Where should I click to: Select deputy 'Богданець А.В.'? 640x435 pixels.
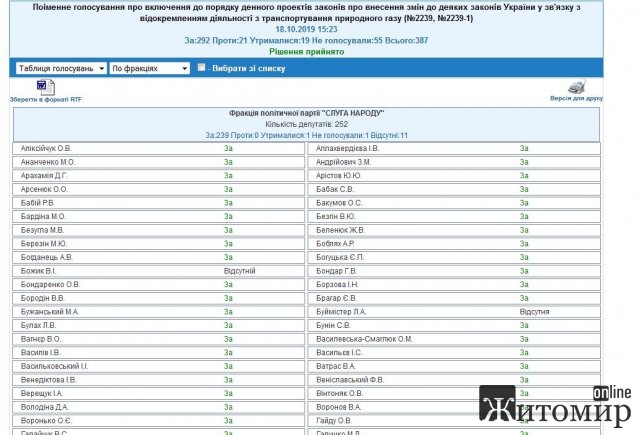coord(47,257)
